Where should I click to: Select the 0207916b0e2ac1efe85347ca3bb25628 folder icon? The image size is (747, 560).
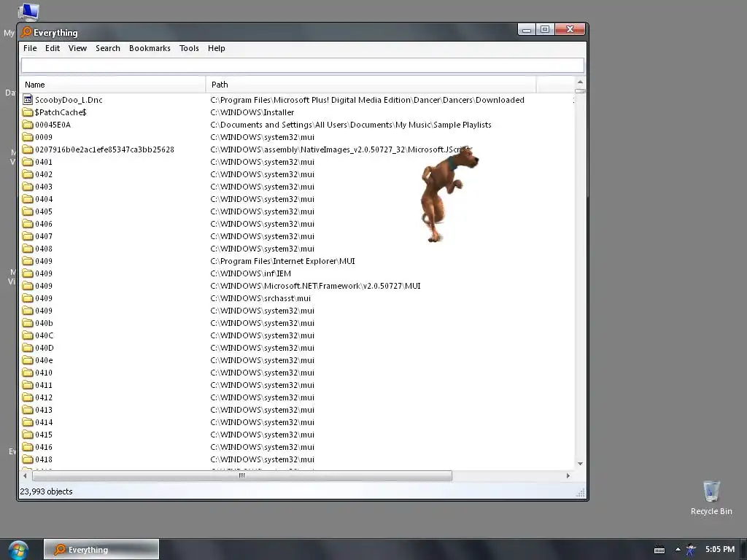[x=28, y=149]
